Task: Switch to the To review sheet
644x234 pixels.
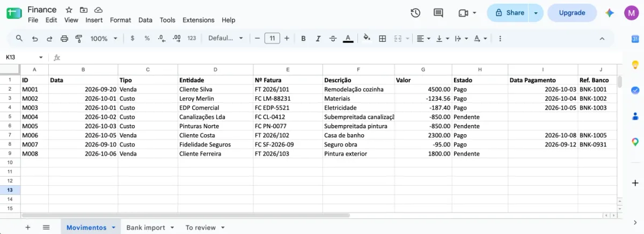Action: pos(201,228)
